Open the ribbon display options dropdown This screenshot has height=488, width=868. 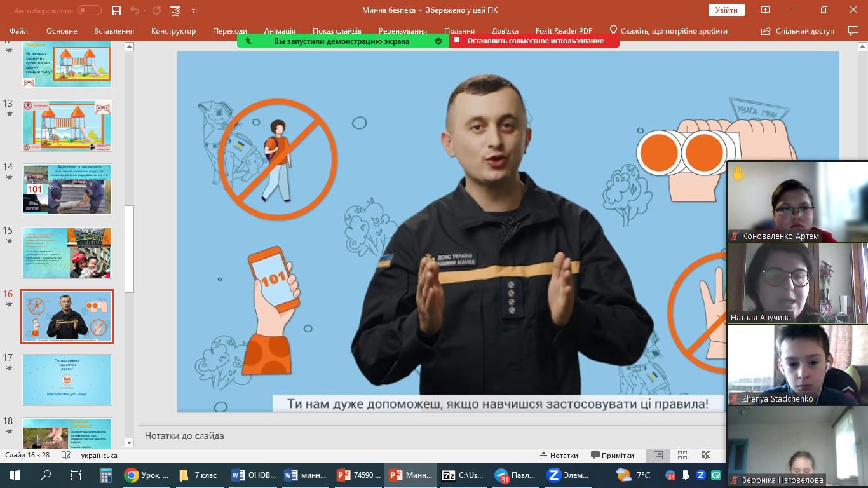tap(766, 10)
